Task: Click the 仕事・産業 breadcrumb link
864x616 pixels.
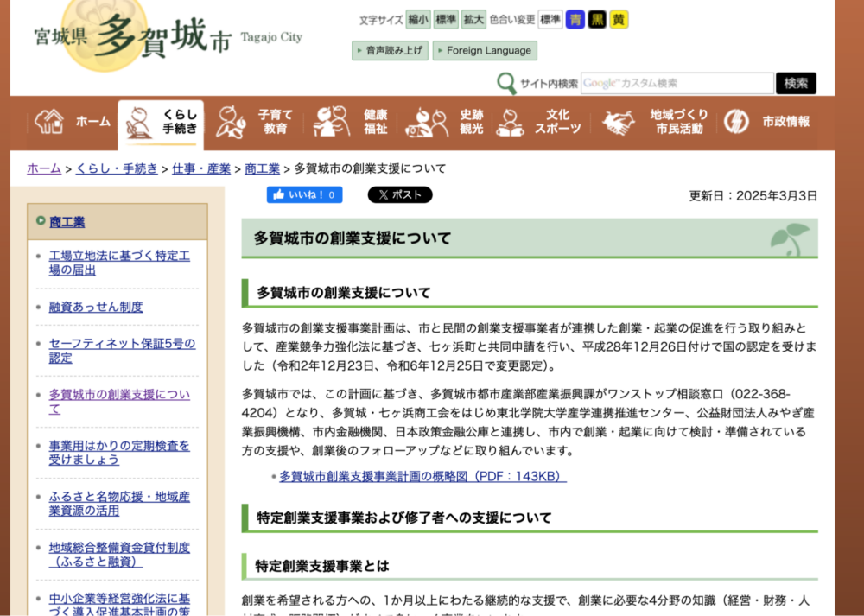Action: coord(201,168)
